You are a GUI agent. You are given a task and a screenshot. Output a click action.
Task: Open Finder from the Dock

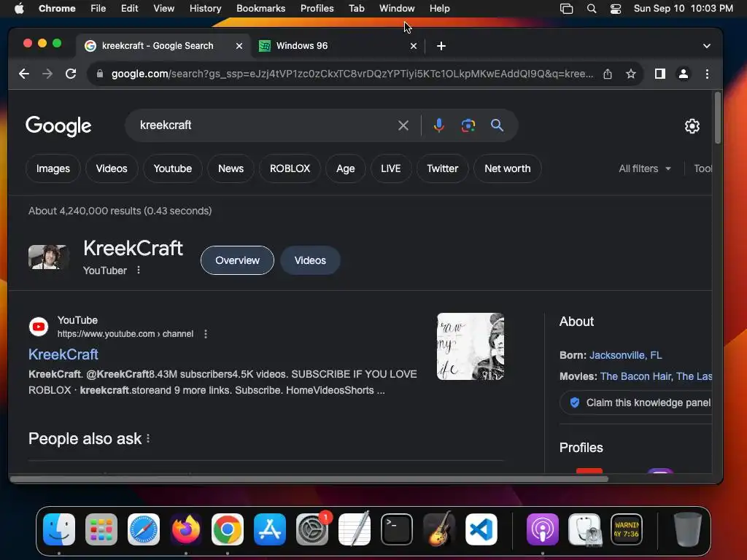point(59,529)
